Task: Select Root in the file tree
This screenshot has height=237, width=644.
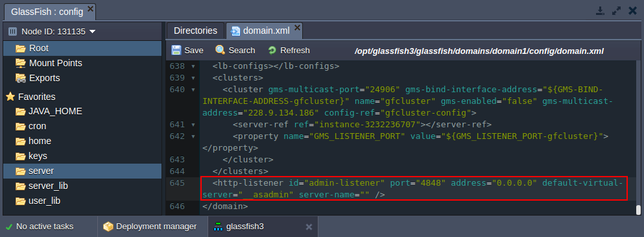Action: click(82, 49)
